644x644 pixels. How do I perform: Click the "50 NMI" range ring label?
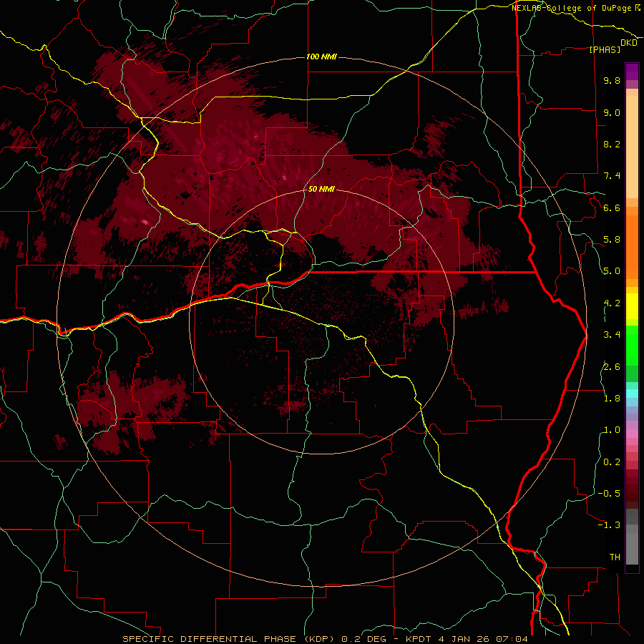pos(321,189)
